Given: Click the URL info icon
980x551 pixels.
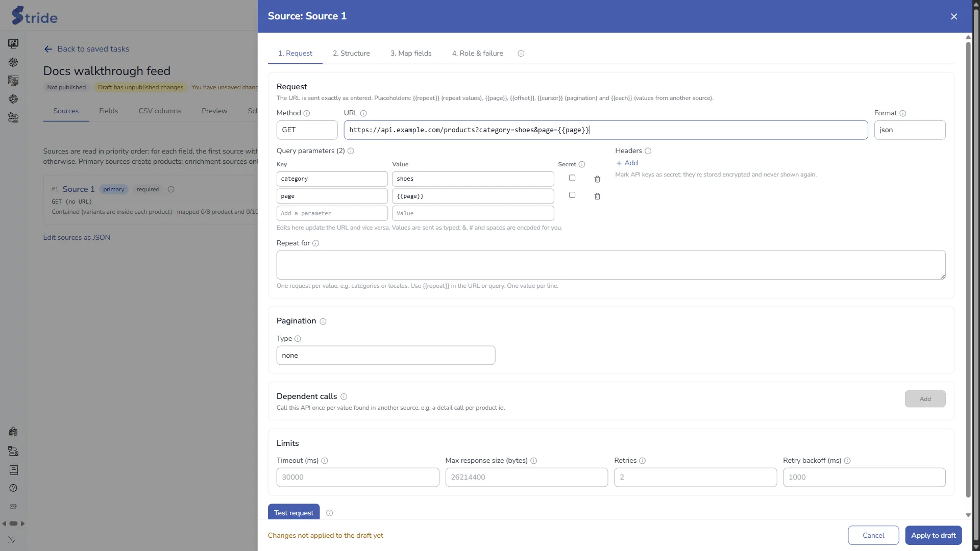Looking at the screenshot, I should [x=363, y=113].
